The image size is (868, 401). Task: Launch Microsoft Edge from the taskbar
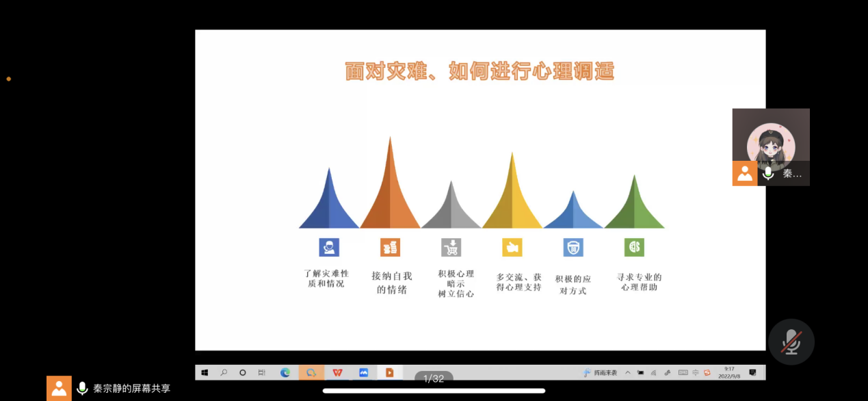tap(285, 372)
